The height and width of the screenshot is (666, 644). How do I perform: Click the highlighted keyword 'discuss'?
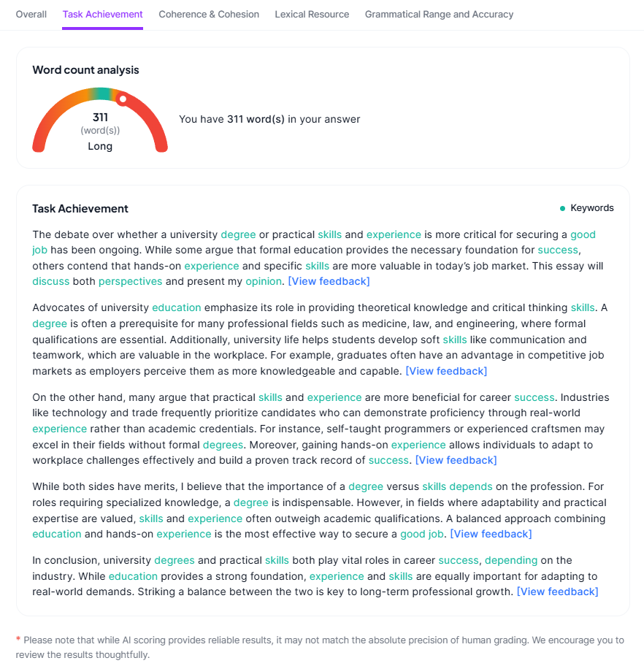point(51,281)
